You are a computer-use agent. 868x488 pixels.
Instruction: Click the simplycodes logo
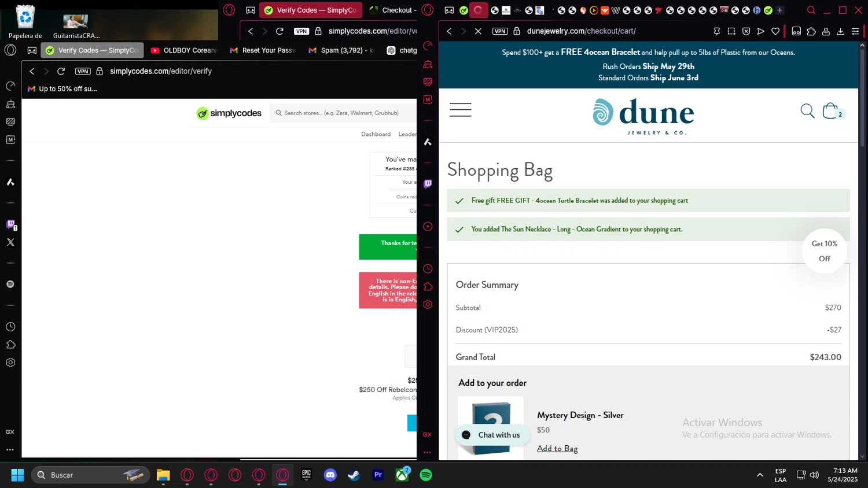pyautogui.click(x=229, y=113)
